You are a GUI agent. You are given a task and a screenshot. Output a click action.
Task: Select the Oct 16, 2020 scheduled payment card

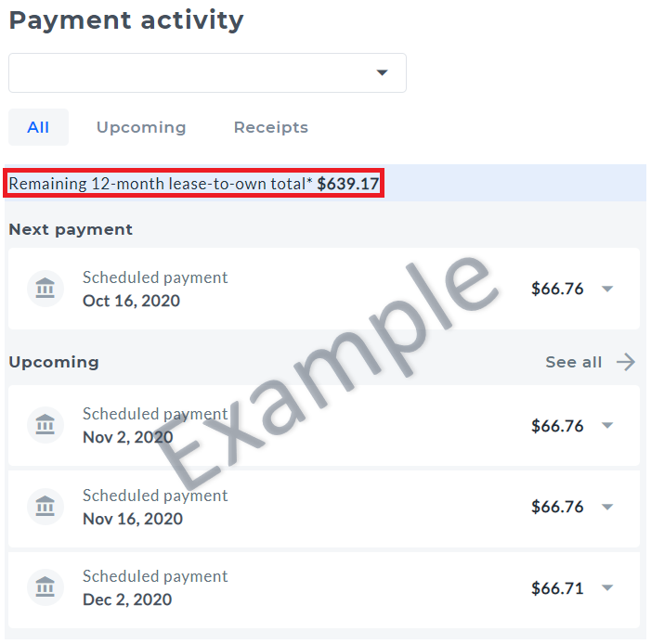[x=324, y=289]
